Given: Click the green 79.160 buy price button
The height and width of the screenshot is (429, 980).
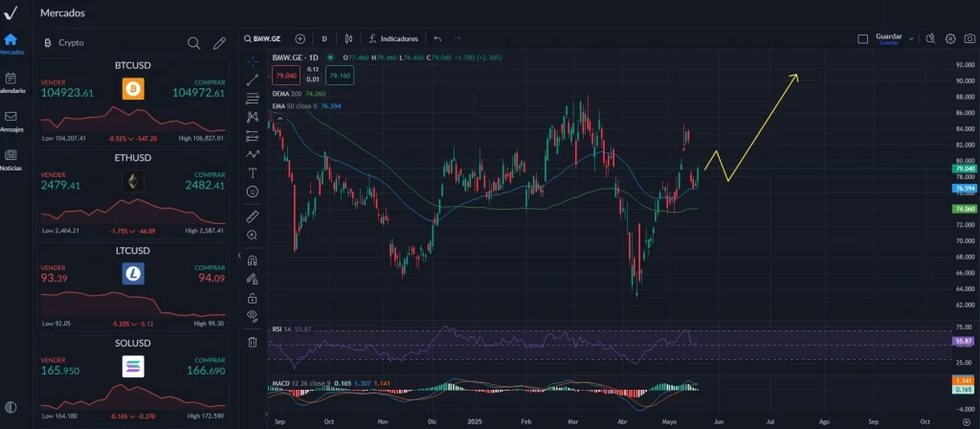Looking at the screenshot, I should 340,77.
